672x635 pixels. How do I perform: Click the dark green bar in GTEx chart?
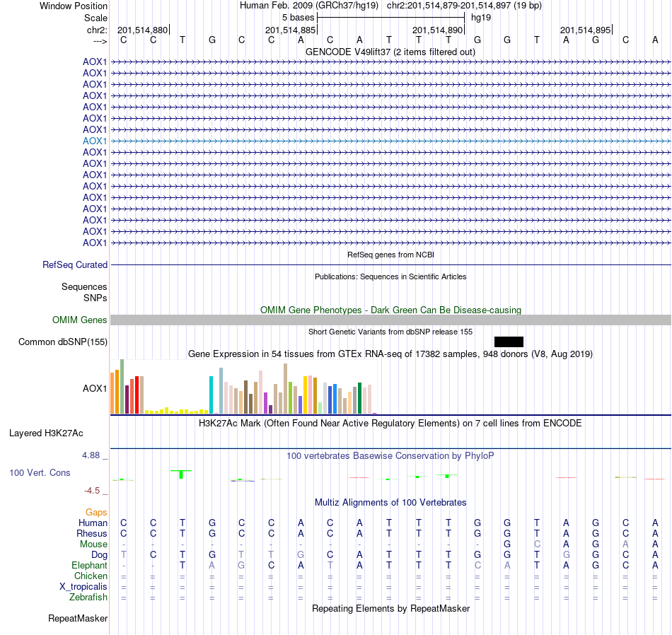pos(360,398)
